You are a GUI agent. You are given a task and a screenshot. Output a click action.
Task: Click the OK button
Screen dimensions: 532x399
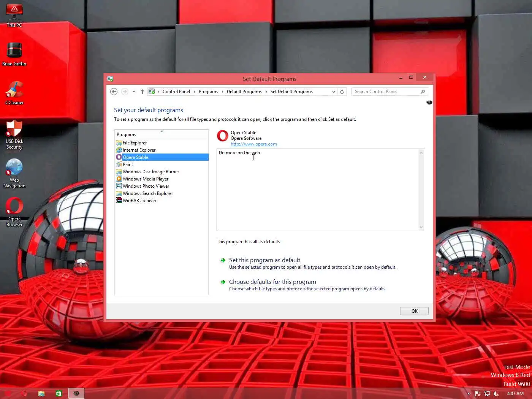click(x=414, y=311)
